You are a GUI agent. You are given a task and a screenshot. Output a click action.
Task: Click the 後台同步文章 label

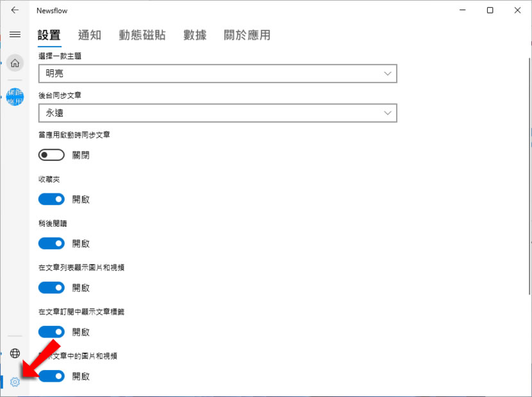(60, 95)
